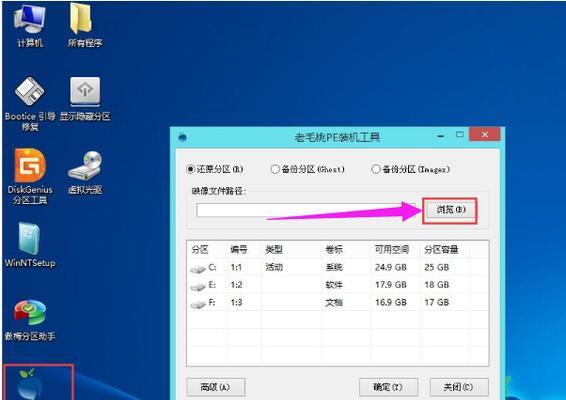Launch Bootice 引导修复 icon
The width and height of the screenshot is (566, 400).
pyautogui.click(x=30, y=104)
